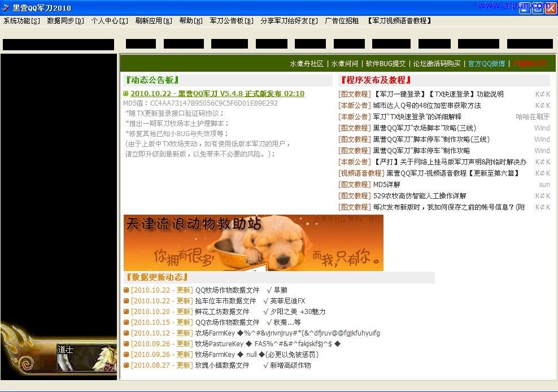Open 【军刀一键登录】【TX快速登录】功能说明 tutorial
Viewport: 558px width, 392px height.
point(438,94)
